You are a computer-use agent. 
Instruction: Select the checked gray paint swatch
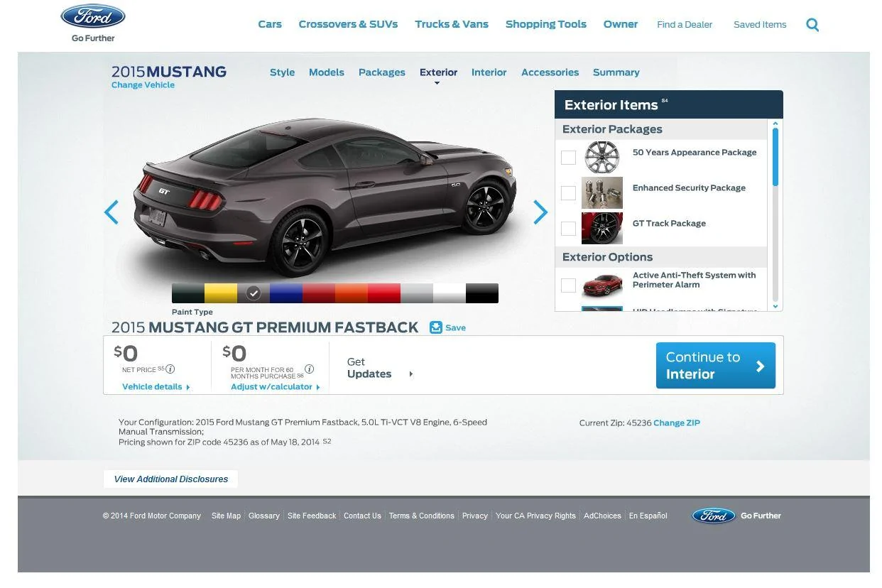click(254, 293)
